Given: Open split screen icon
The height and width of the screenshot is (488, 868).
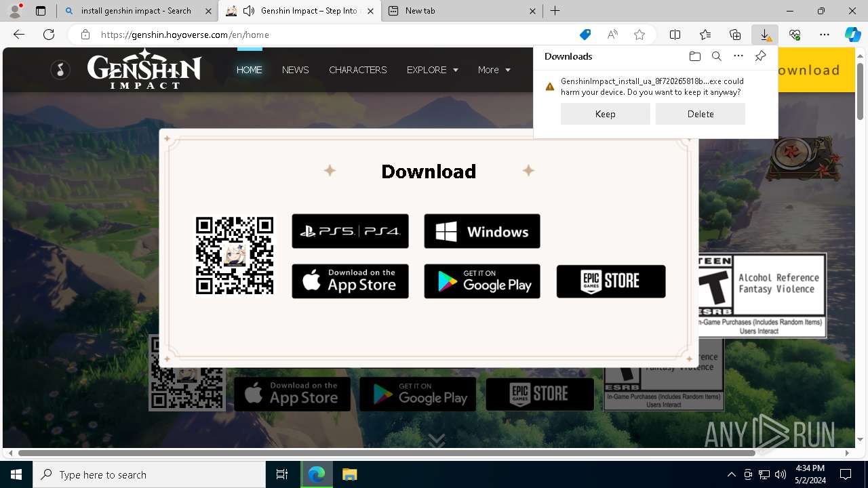Looking at the screenshot, I should 675,35.
